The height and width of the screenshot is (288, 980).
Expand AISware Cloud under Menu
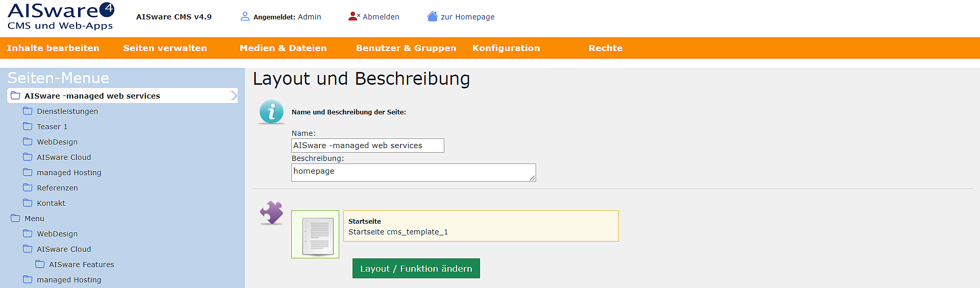[x=28, y=249]
